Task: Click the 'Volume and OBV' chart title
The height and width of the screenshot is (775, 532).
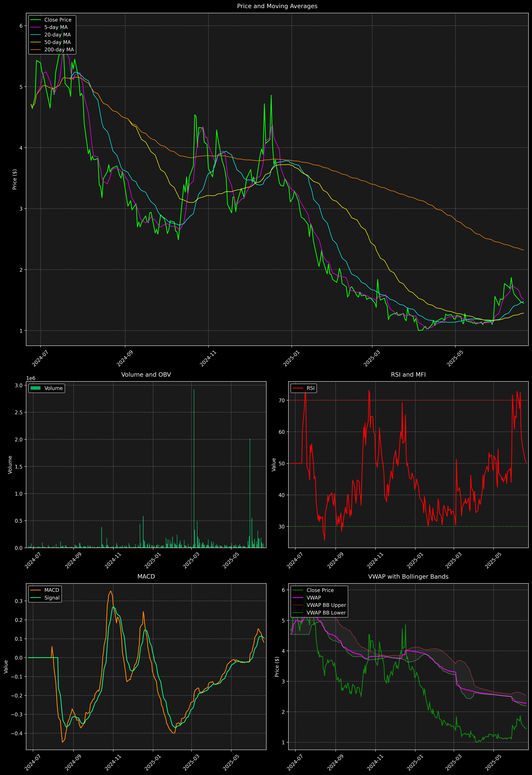Action: pos(146,374)
